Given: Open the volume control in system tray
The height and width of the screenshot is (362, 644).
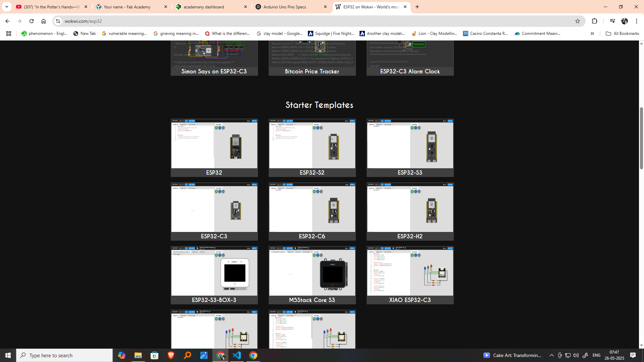Looking at the screenshot, I should [576, 355].
